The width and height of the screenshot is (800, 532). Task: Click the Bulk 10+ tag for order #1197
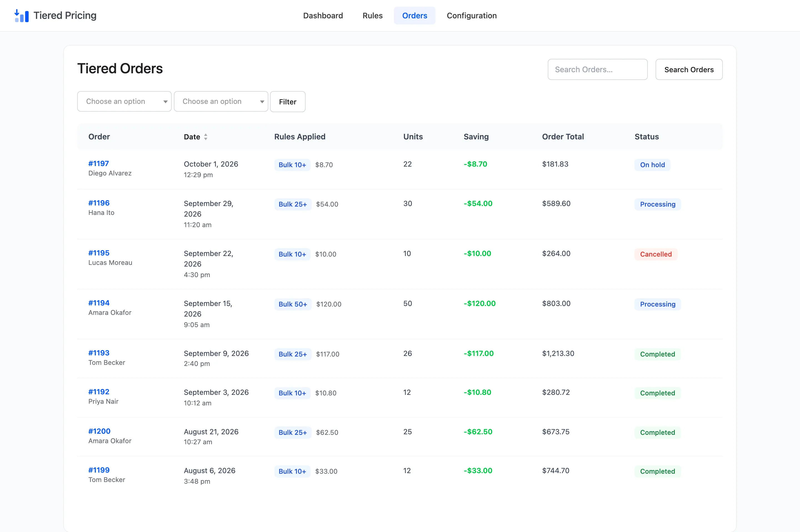(292, 165)
